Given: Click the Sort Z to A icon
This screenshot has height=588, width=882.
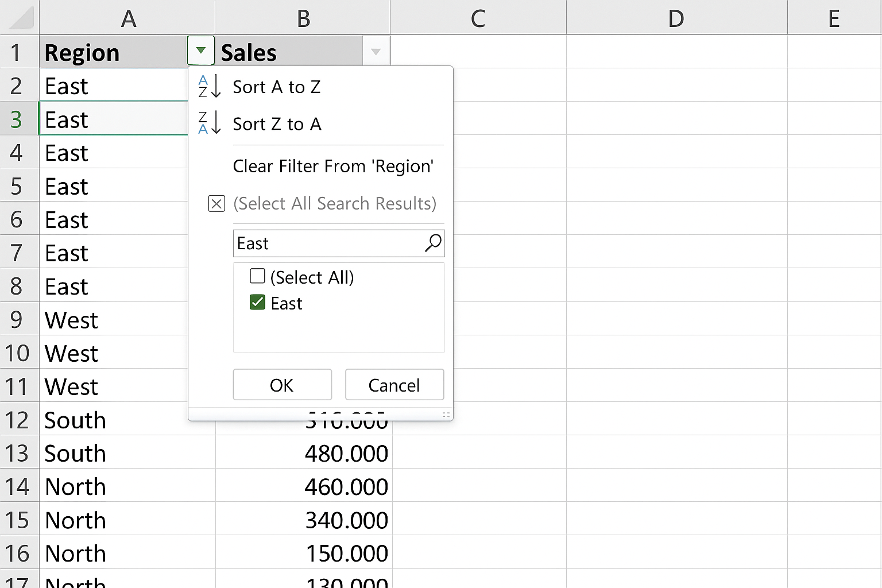Looking at the screenshot, I should [209, 123].
